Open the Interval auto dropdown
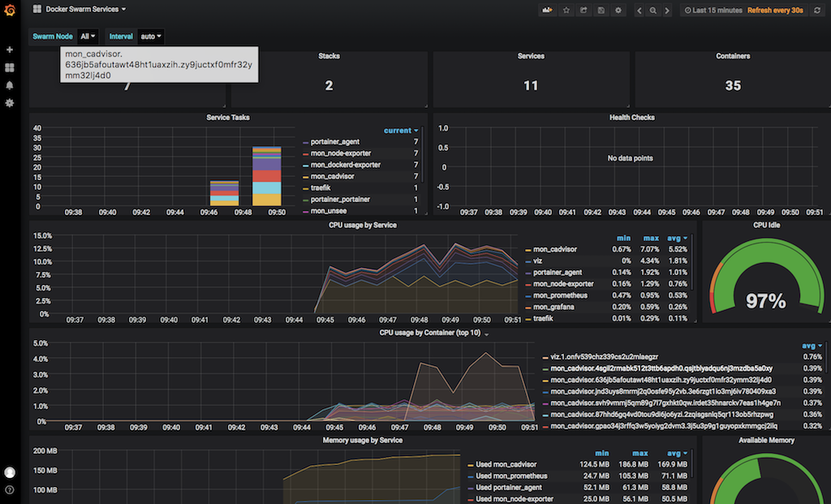 (x=150, y=37)
